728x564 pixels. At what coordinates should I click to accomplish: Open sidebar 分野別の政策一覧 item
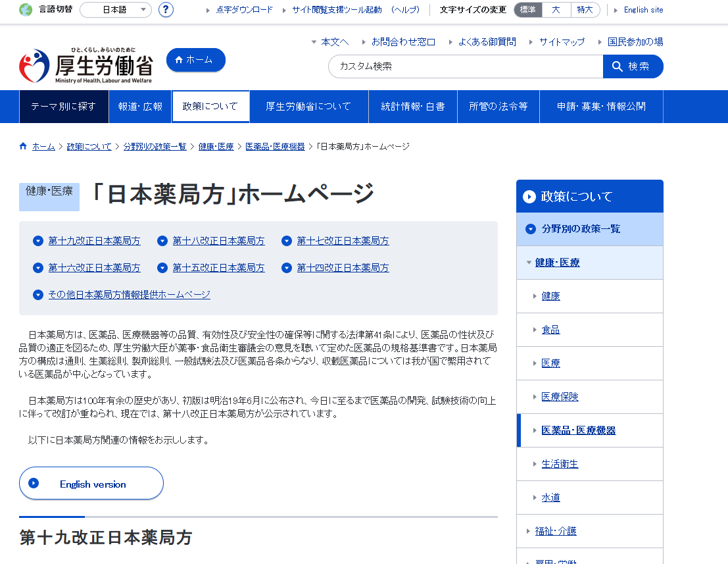(x=590, y=229)
